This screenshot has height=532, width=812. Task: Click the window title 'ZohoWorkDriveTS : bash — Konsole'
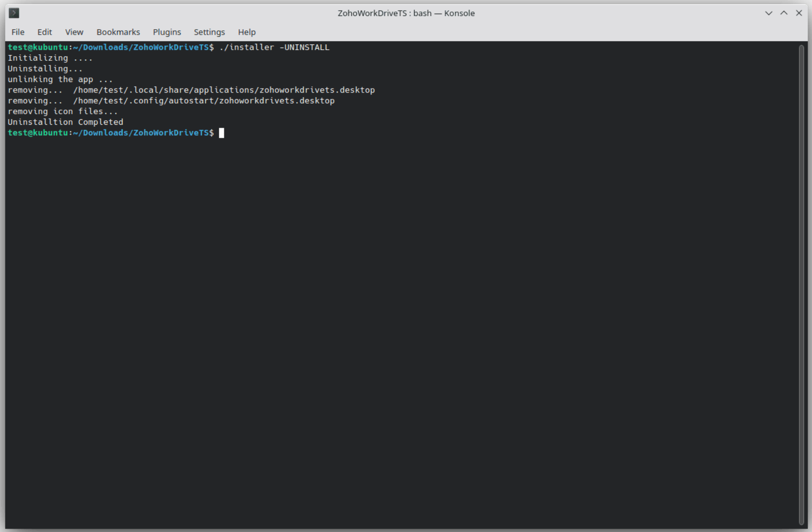406,13
